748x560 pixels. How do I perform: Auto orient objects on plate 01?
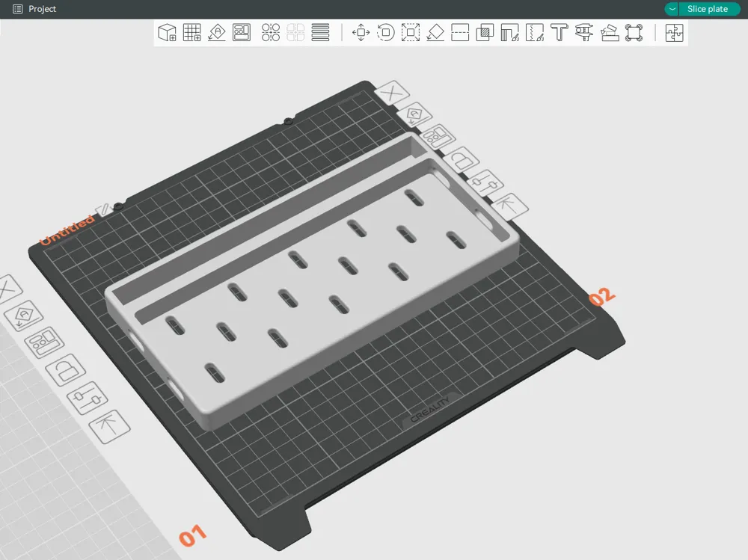(x=24, y=316)
